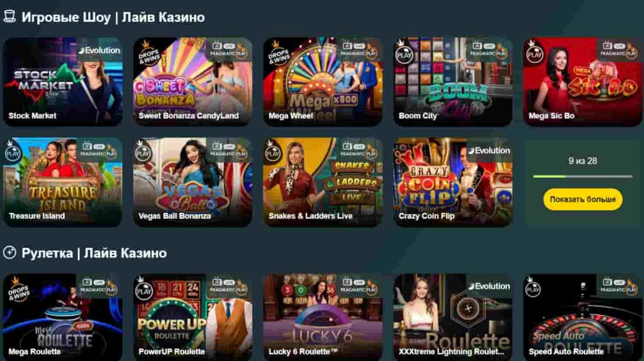The width and height of the screenshot is (644, 361).
Task: Click the Pragmatic Play Live badge on Mega Wheel
Action: pos(357,50)
